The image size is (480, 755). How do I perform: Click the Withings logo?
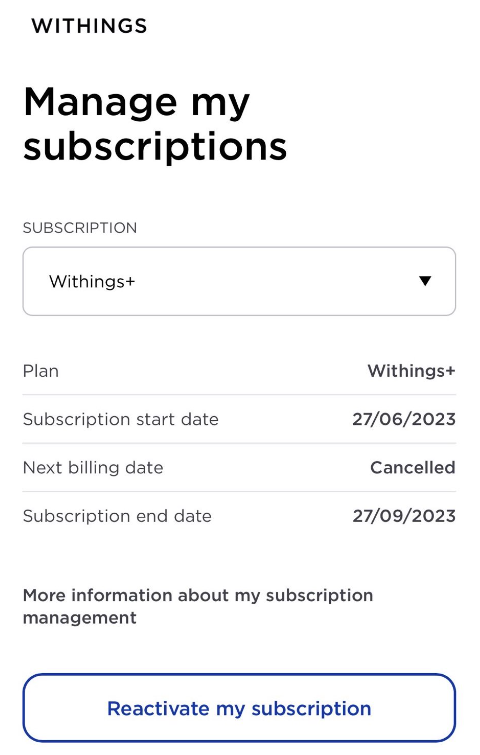coord(89,26)
